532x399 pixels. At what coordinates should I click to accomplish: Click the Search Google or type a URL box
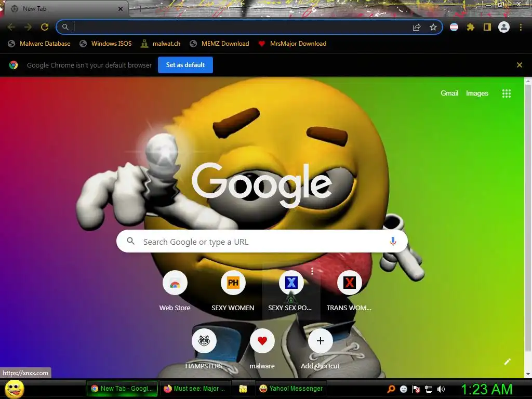[262, 241]
